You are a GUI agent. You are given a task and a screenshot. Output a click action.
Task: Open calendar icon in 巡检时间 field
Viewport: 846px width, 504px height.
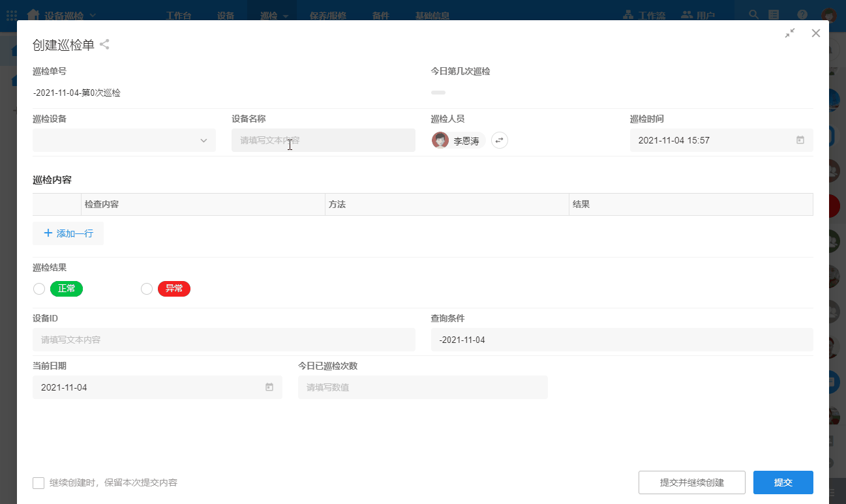point(800,140)
